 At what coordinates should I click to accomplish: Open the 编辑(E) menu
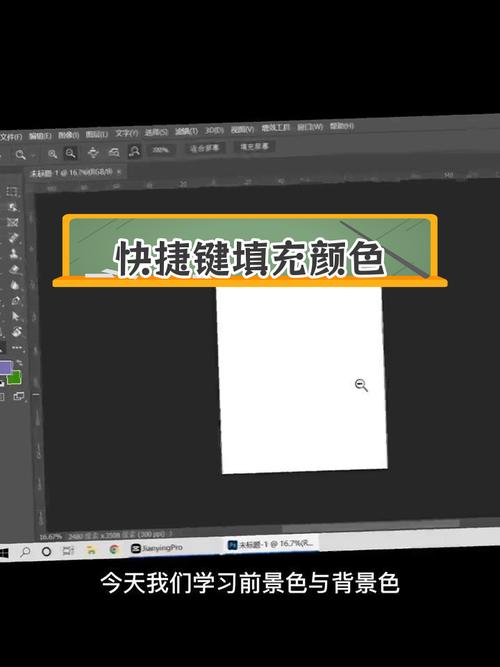pos(40,136)
